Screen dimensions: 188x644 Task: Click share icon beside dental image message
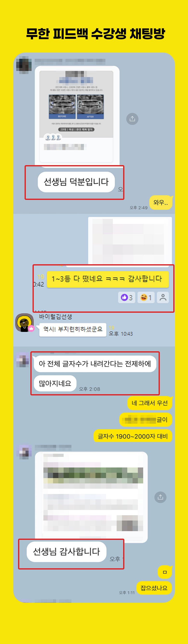pyautogui.click(x=132, y=119)
